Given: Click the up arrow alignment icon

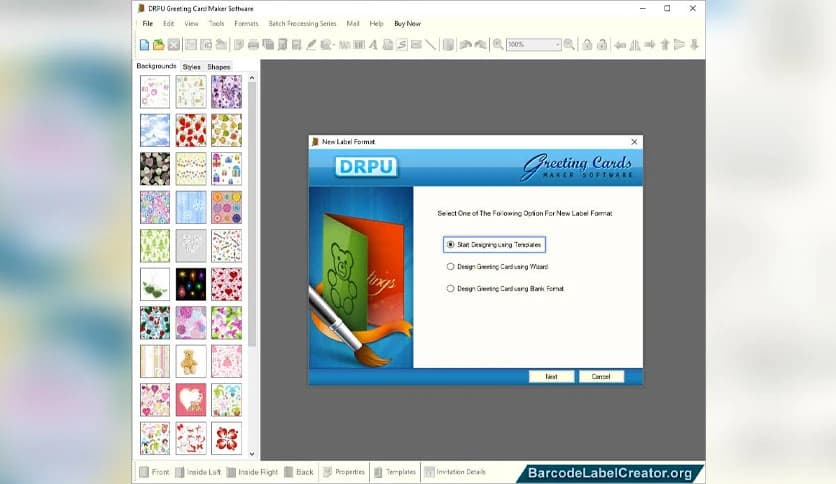Looking at the screenshot, I should [x=665, y=45].
